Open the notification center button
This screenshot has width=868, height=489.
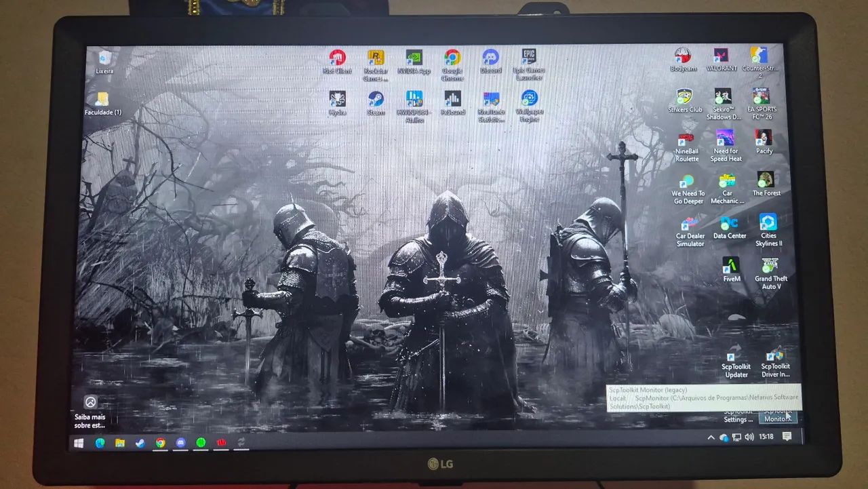787,437
